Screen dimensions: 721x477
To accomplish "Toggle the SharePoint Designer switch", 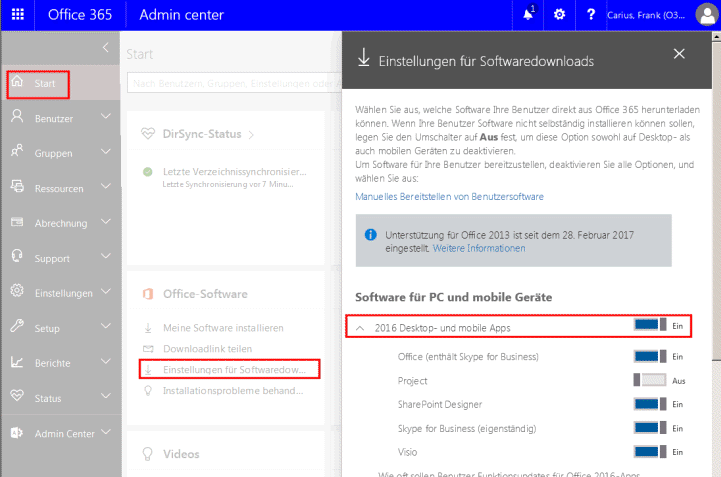I will coord(650,404).
